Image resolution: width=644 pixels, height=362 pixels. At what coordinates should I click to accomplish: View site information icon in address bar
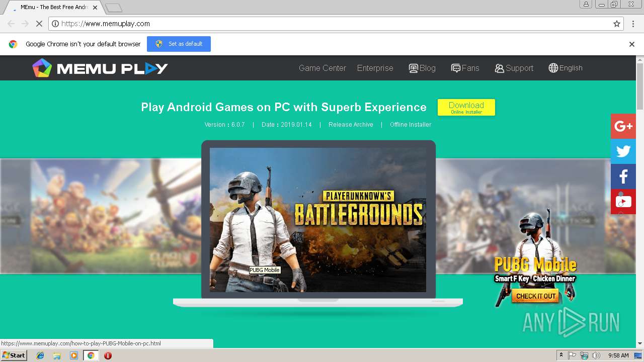[55, 24]
